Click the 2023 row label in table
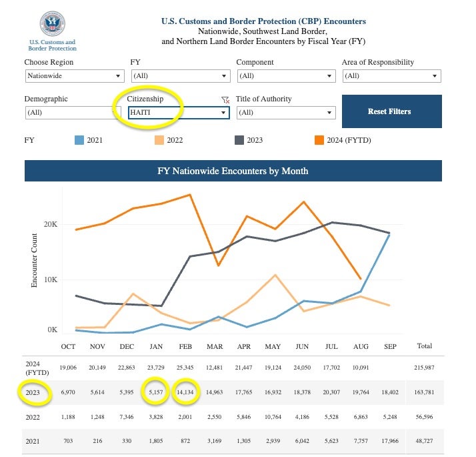The image size is (476, 457). [x=33, y=394]
